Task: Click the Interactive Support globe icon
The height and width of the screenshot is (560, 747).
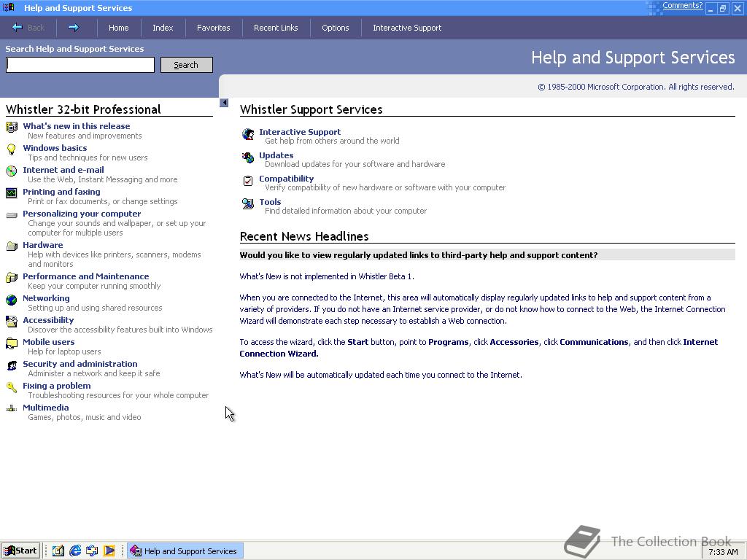Action: tap(248, 134)
